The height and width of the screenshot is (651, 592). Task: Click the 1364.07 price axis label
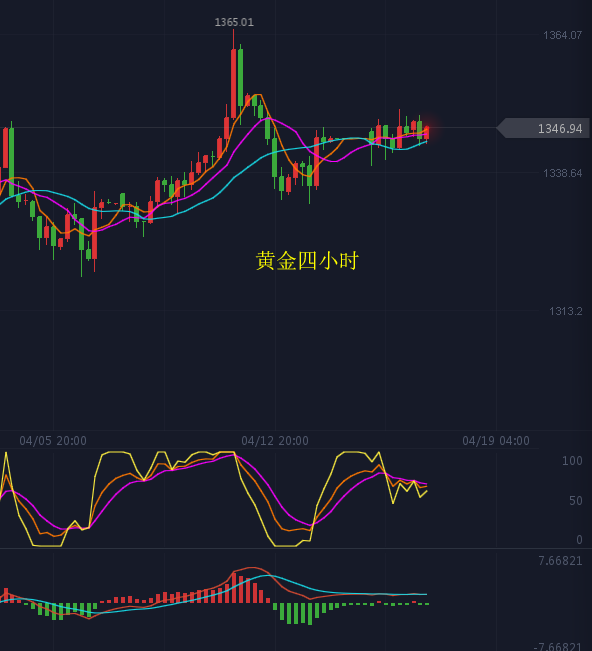(563, 35)
